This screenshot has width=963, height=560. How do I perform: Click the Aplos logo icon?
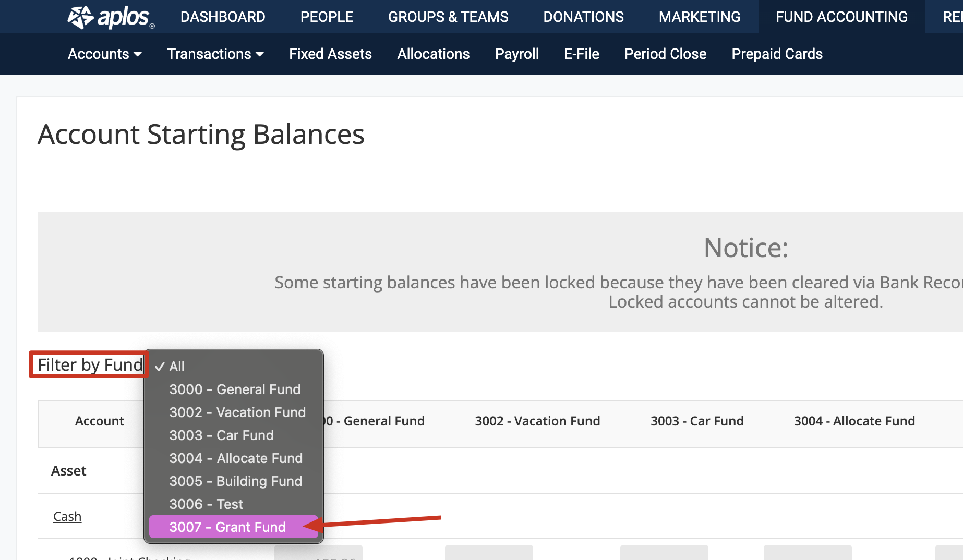(x=80, y=17)
